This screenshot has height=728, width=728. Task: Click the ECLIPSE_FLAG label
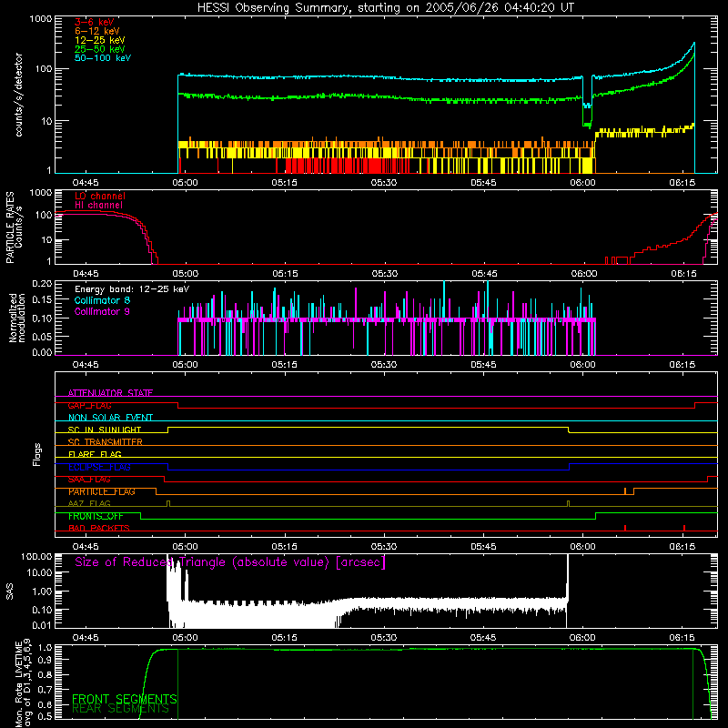[x=99, y=467]
